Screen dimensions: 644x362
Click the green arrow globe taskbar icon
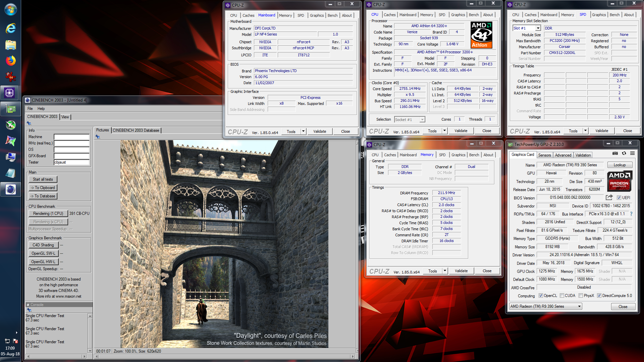coord(10,125)
